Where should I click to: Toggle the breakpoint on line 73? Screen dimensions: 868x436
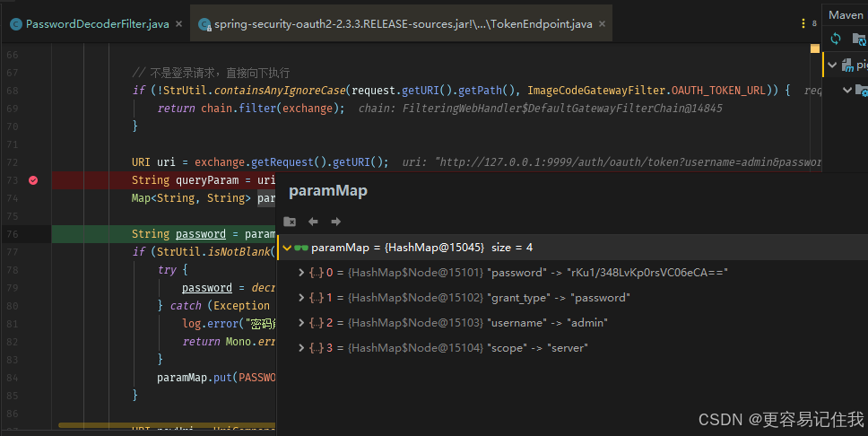click(x=33, y=180)
